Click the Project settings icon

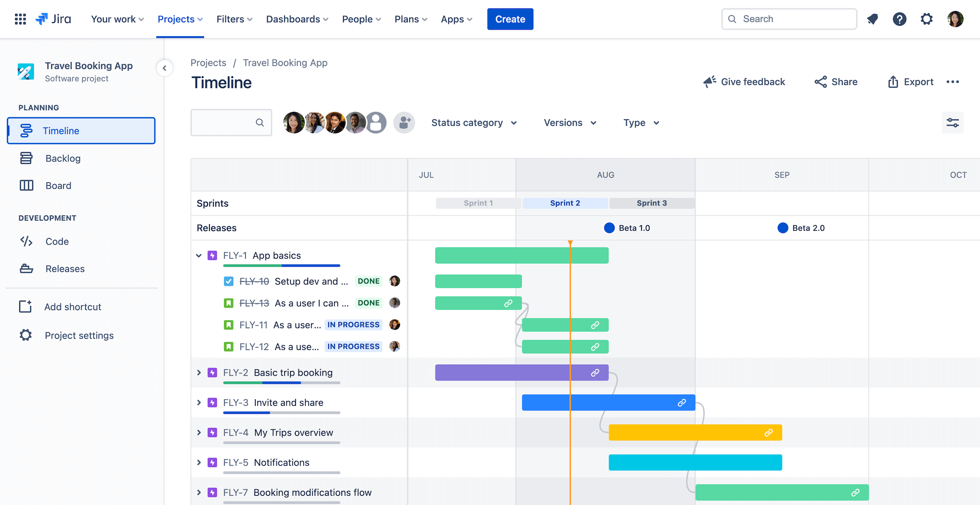pyautogui.click(x=24, y=335)
